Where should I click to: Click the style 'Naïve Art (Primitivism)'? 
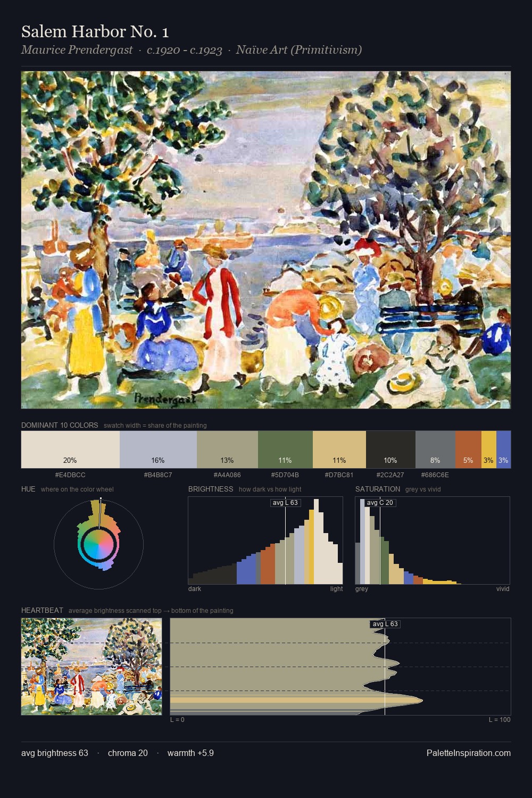pyautogui.click(x=299, y=50)
